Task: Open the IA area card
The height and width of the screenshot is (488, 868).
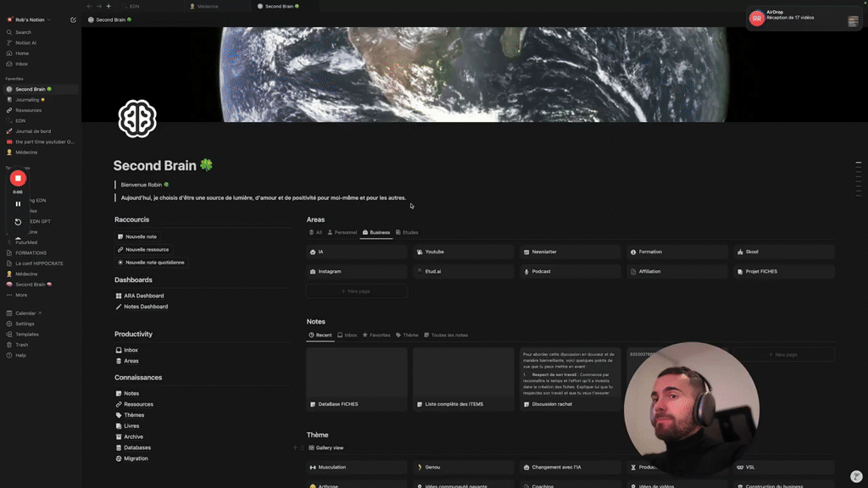Action: (357, 252)
